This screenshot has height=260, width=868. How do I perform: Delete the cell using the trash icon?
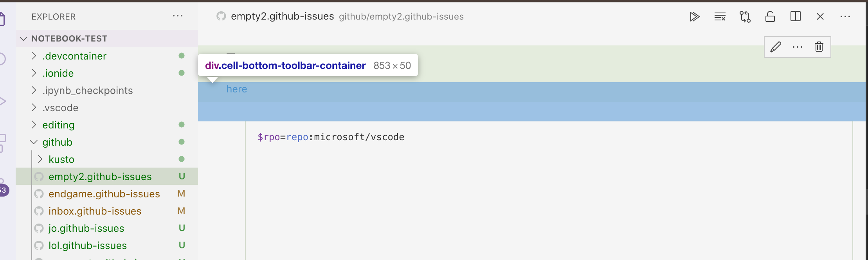click(x=819, y=47)
